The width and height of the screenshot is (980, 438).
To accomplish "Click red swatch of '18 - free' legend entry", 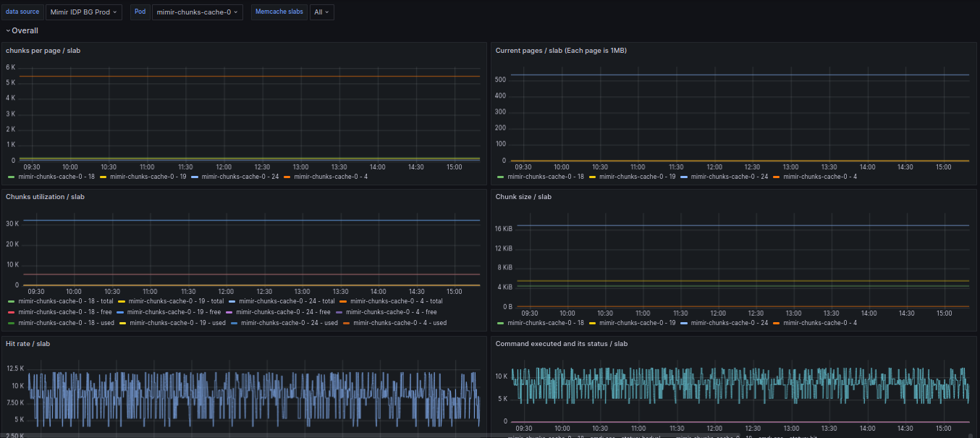I will (12, 312).
